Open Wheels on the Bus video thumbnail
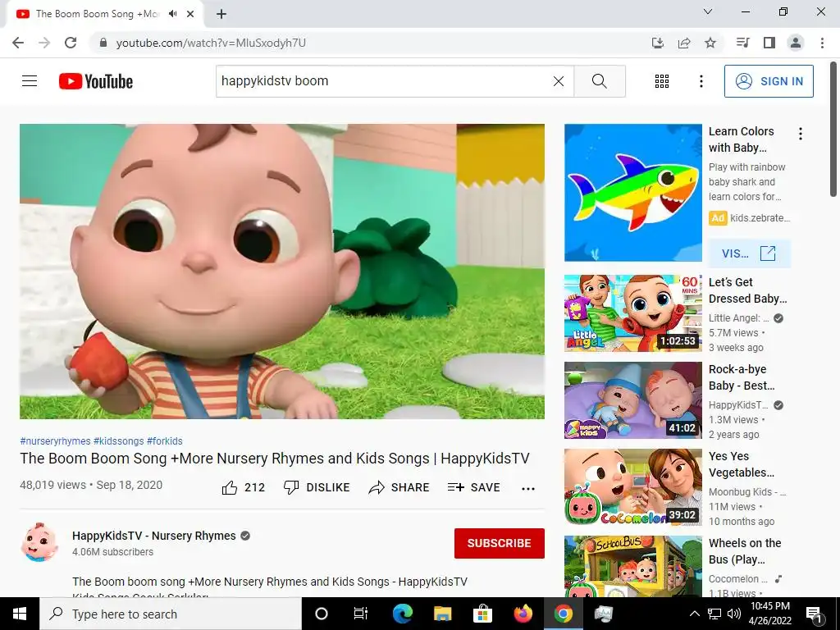This screenshot has width=840, height=630. (632, 566)
